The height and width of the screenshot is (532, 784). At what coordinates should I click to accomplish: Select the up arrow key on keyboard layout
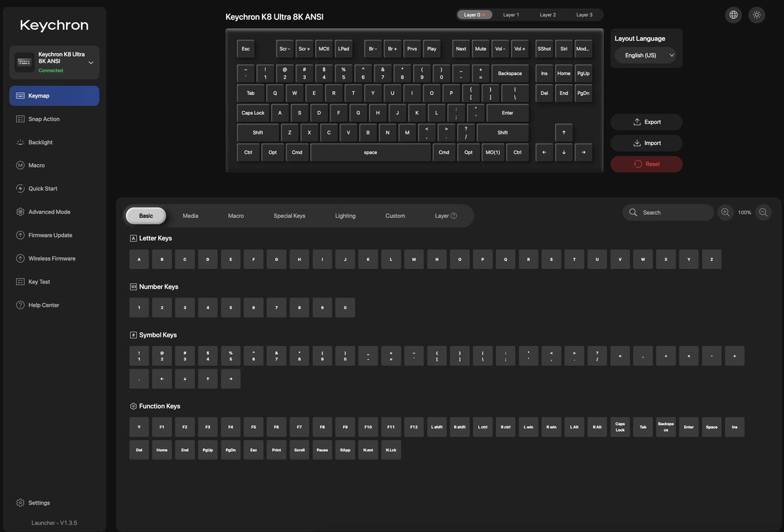564,133
